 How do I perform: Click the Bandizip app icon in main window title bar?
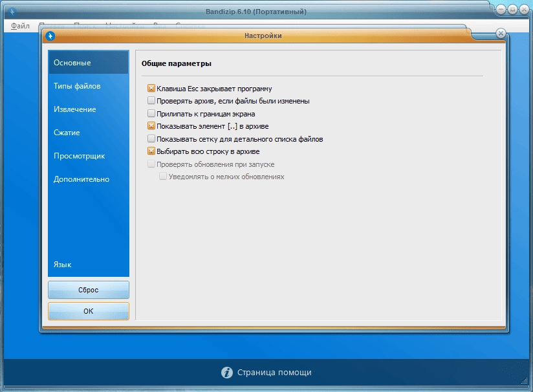pyautogui.click(x=12, y=12)
